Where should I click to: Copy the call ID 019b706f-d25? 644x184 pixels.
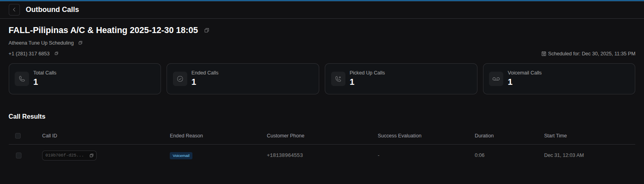(91, 155)
